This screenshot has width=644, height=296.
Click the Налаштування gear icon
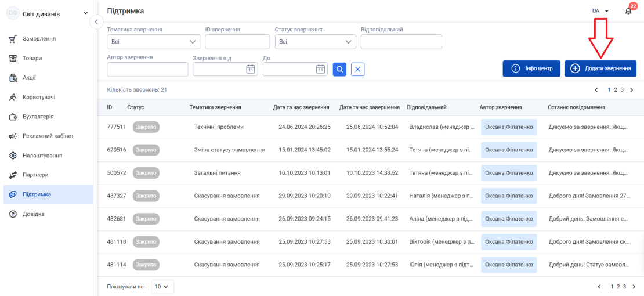pyautogui.click(x=12, y=156)
